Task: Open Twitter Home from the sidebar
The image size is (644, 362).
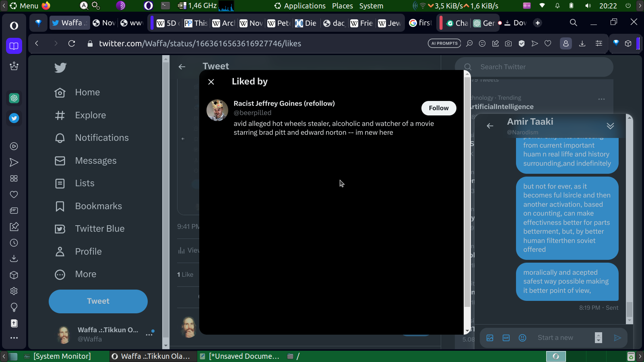Action: pyautogui.click(x=77, y=93)
